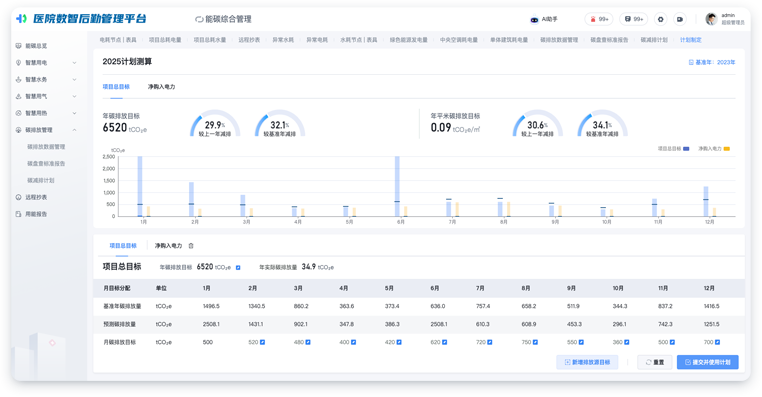Open the 项目总耗电量 top navigation tab

(165, 40)
